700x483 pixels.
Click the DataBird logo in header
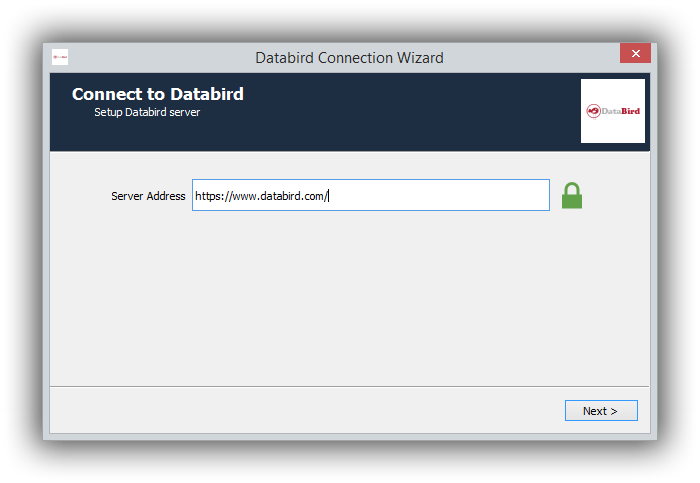(x=612, y=111)
